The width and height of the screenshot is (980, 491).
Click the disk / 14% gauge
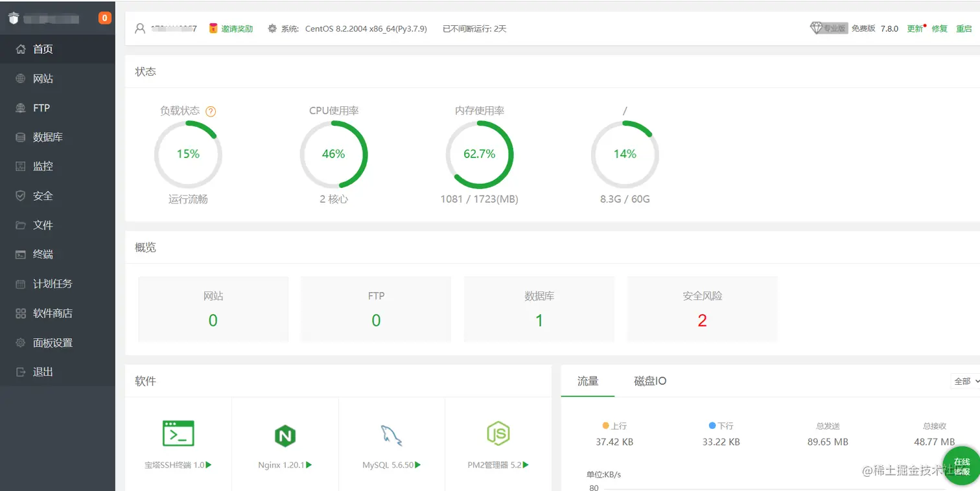tap(625, 154)
